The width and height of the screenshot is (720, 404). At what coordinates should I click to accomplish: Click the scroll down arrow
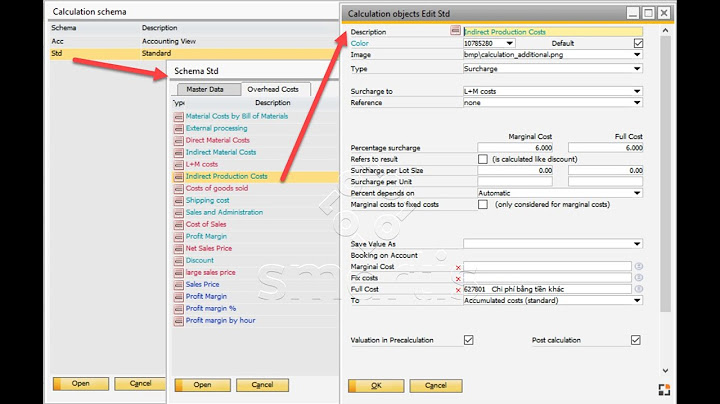tap(665, 370)
